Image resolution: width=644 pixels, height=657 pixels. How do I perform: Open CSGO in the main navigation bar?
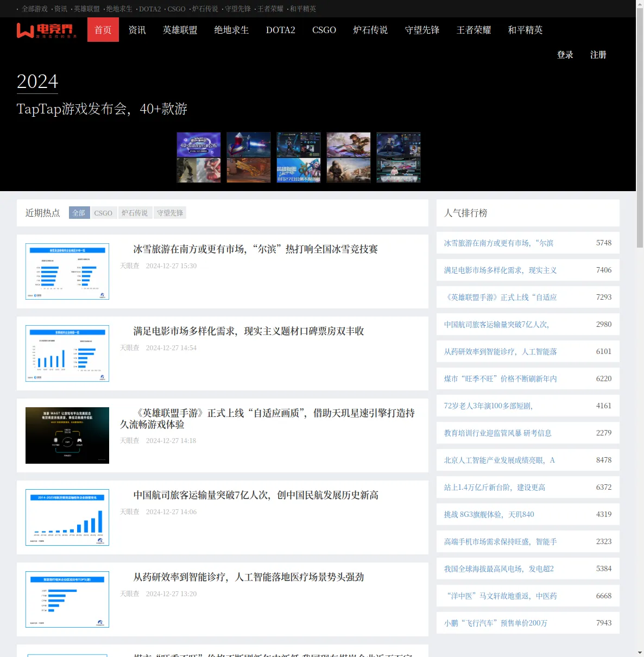pyautogui.click(x=324, y=30)
